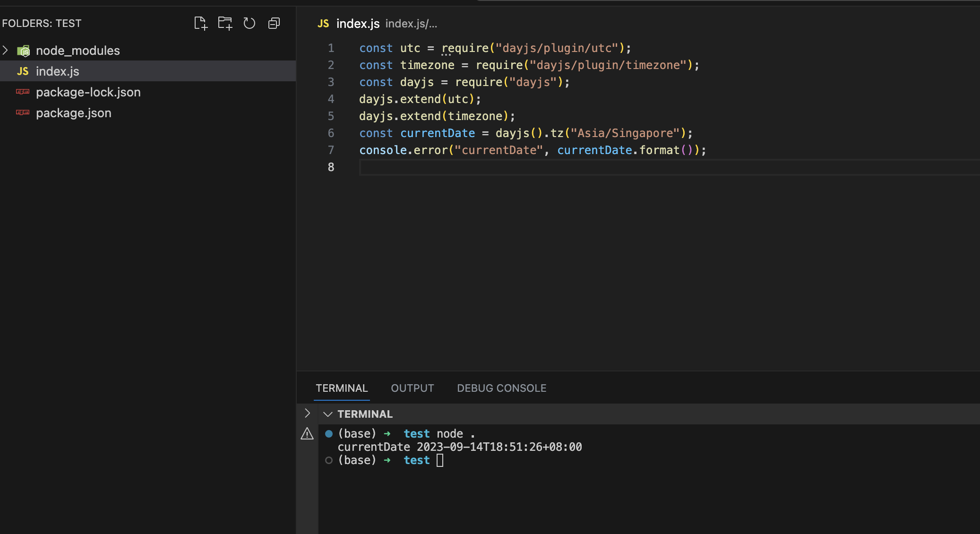Collapse the TERMINAL section chevron
Image resolution: width=980 pixels, height=534 pixels.
tap(327, 414)
